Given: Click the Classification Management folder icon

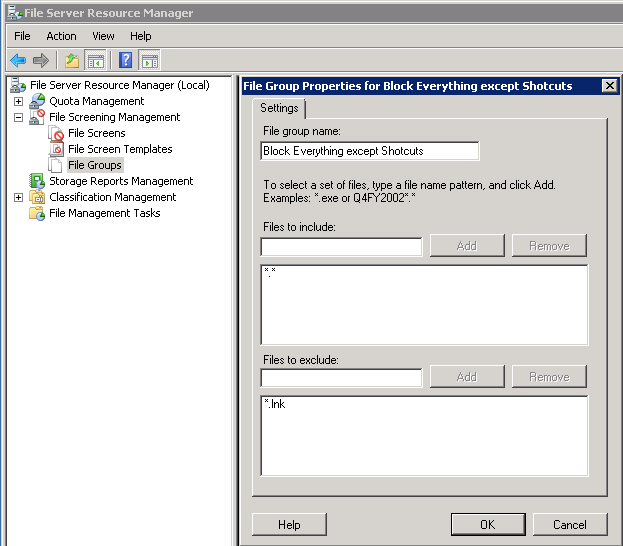Looking at the screenshot, I should [x=37, y=197].
